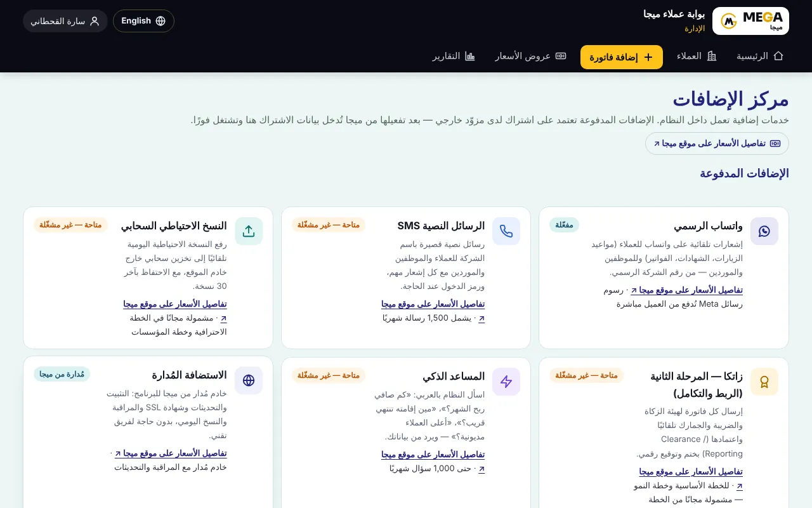The image size is (812, 508).
Task: Click the lightning bolt icon on المساعد الذكي card
Action: [x=506, y=382]
